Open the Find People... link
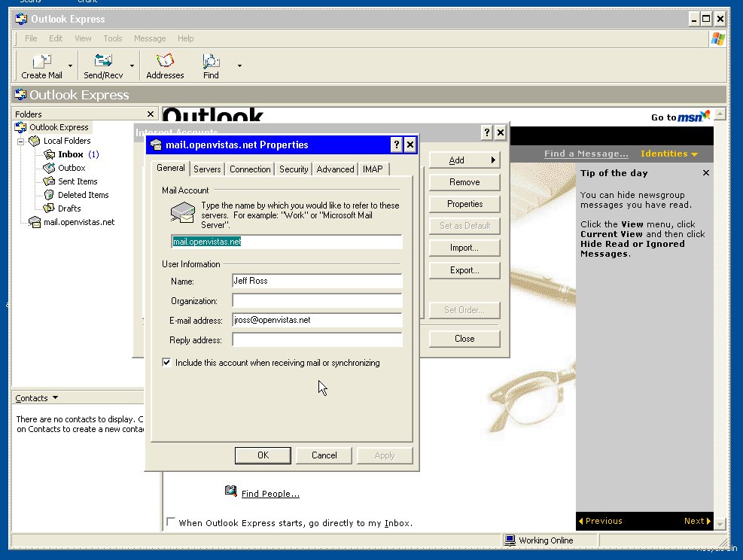Screen dimensions: 743x560 (270, 494)
